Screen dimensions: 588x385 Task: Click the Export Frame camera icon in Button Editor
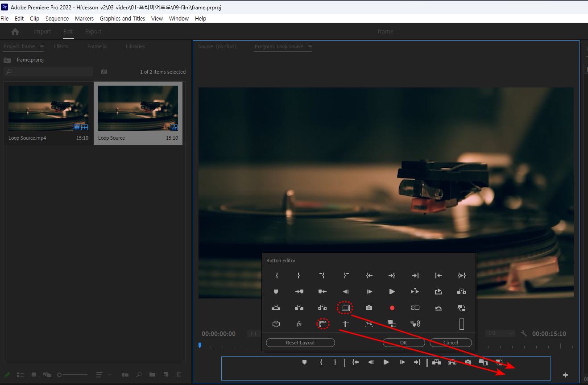pyautogui.click(x=369, y=308)
